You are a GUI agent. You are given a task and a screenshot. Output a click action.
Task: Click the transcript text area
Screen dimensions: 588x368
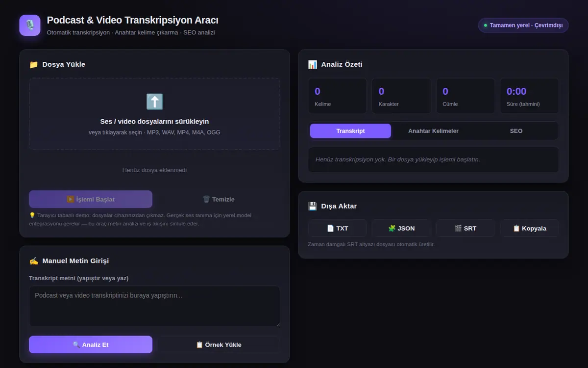click(154, 307)
